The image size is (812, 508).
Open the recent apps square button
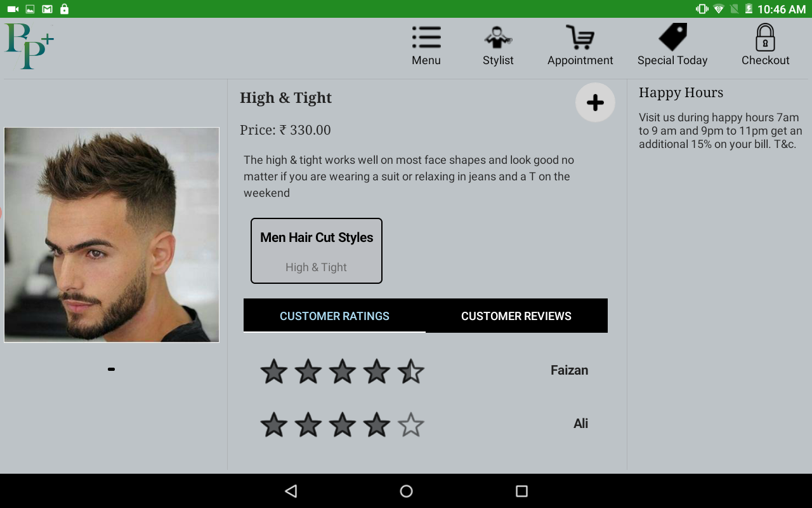tap(521, 491)
